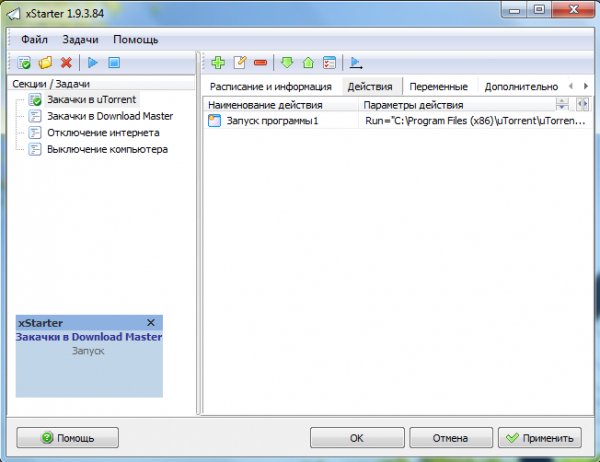Click the red X delete task icon
600x462 pixels.
coord(67,62)
